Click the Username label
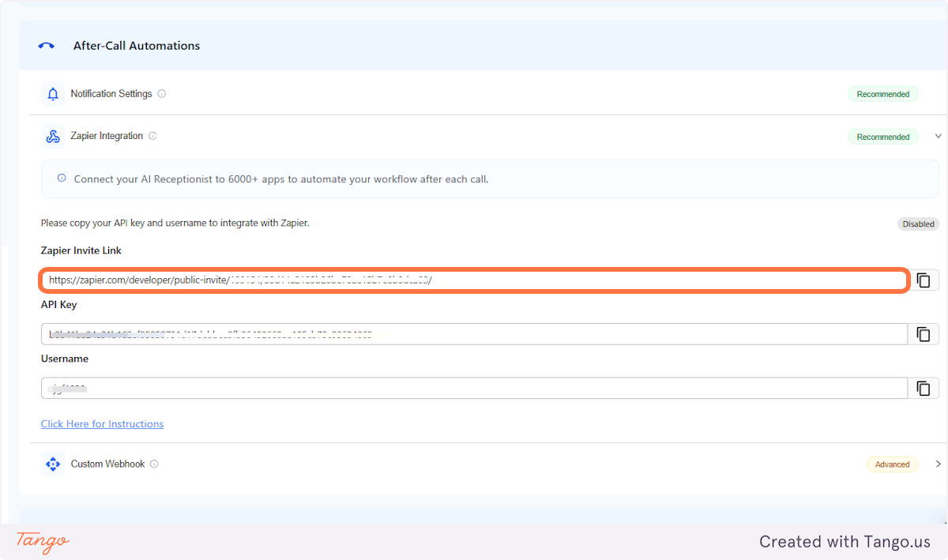The image size is (948, 560). [65, 359]
